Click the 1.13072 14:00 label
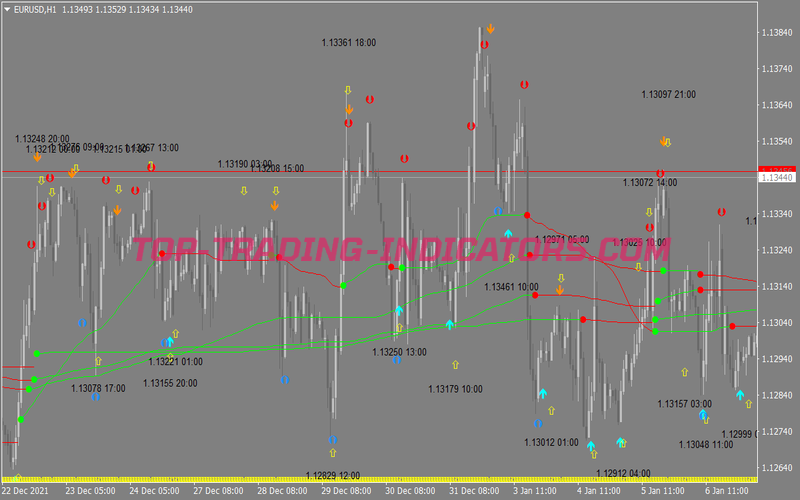The height and width of the screenshot is (500, 800). coord(650,183)
